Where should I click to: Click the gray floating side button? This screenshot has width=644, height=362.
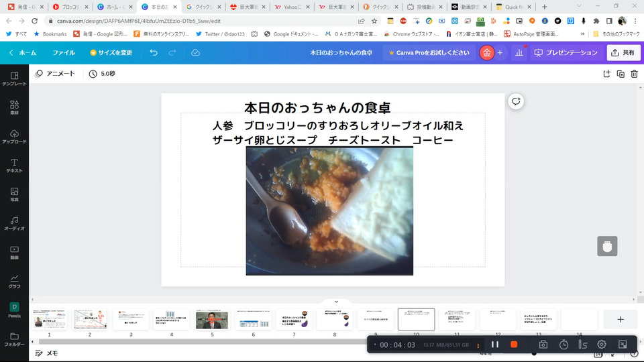[x=607, y=246]
